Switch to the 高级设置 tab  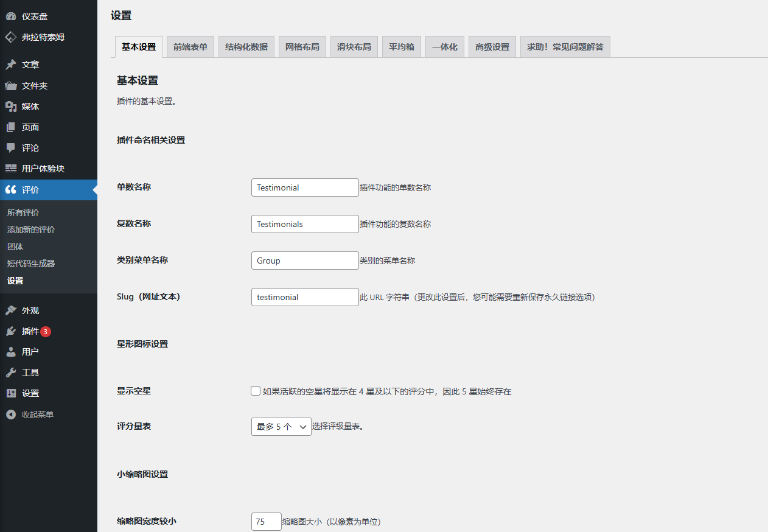pos(492,47)
